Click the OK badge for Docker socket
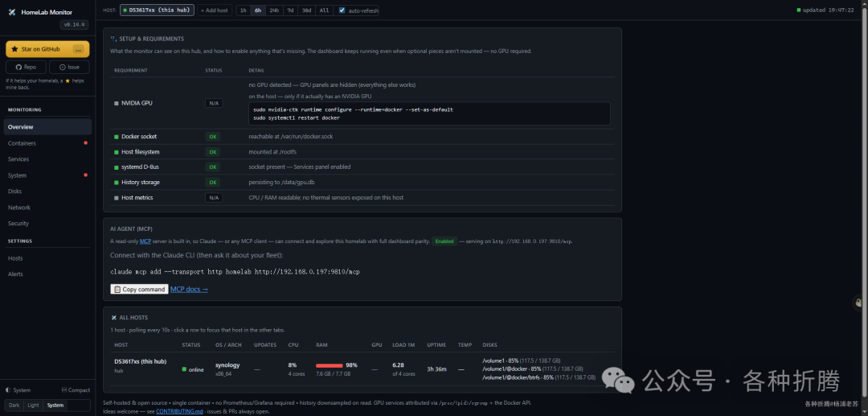Viewport: 868px width, 416px height. [212, 136]
